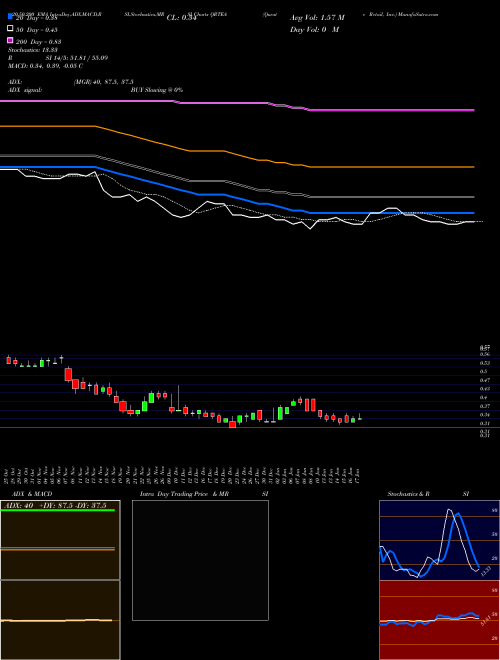Click the magenta 200 Day legend swatch

[x=10, y=40]
